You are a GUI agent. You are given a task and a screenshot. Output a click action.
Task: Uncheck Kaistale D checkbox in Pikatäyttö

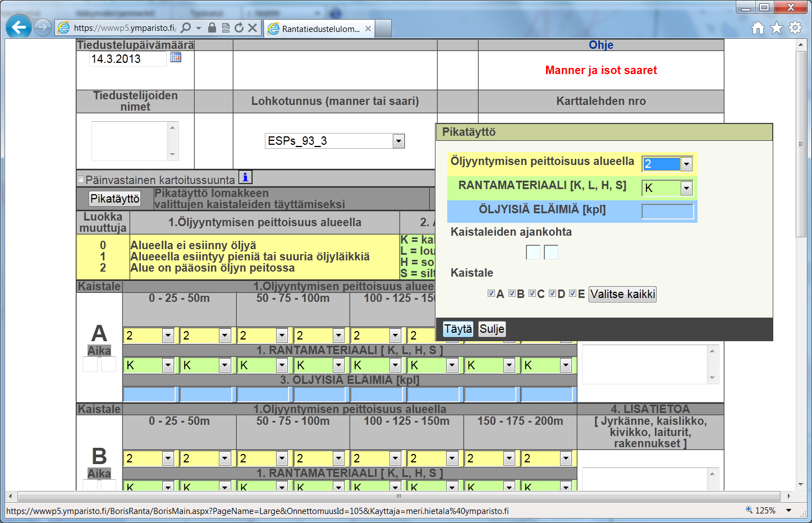552,293
